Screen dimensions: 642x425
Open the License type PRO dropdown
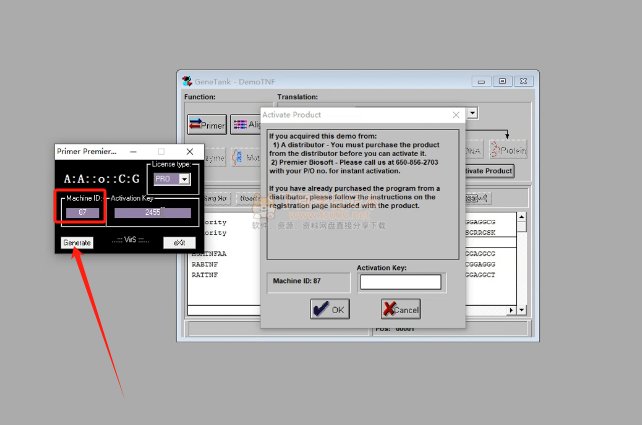[x=184, y=179]
